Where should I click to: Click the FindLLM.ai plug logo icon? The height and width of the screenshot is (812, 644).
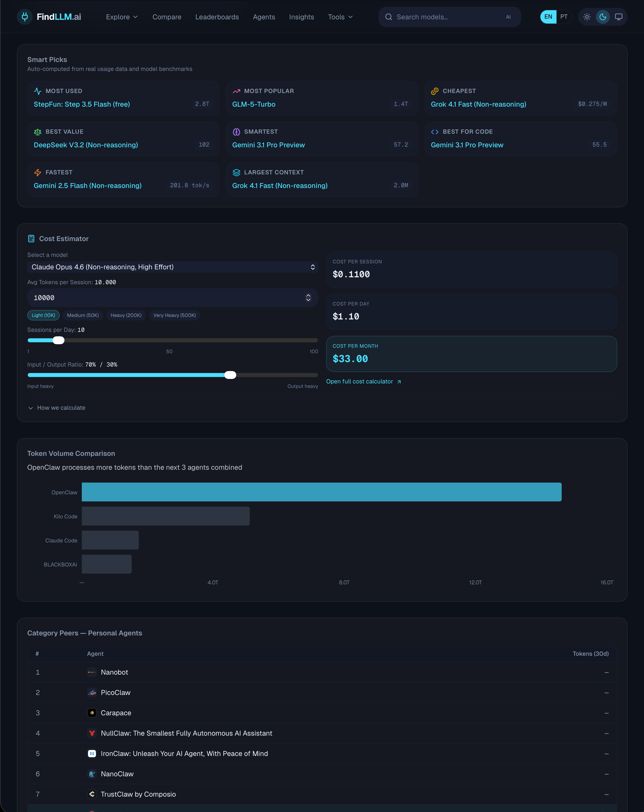[x=25, y=17]
